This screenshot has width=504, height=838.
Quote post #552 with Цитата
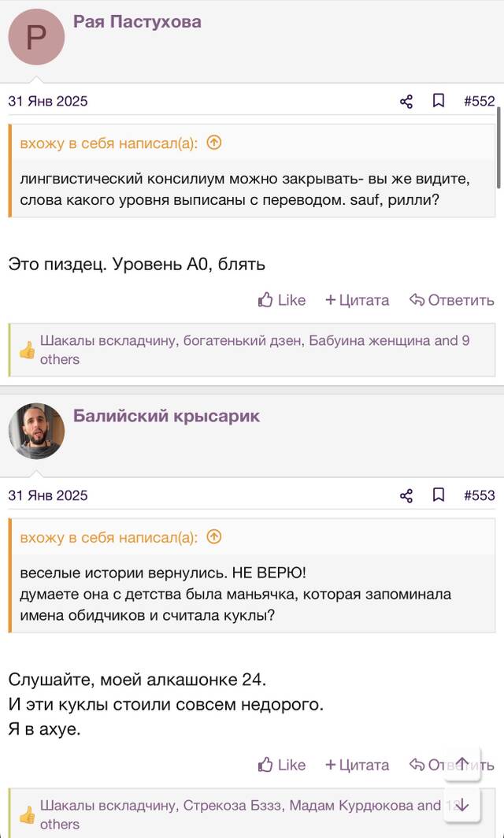point(357,300)
